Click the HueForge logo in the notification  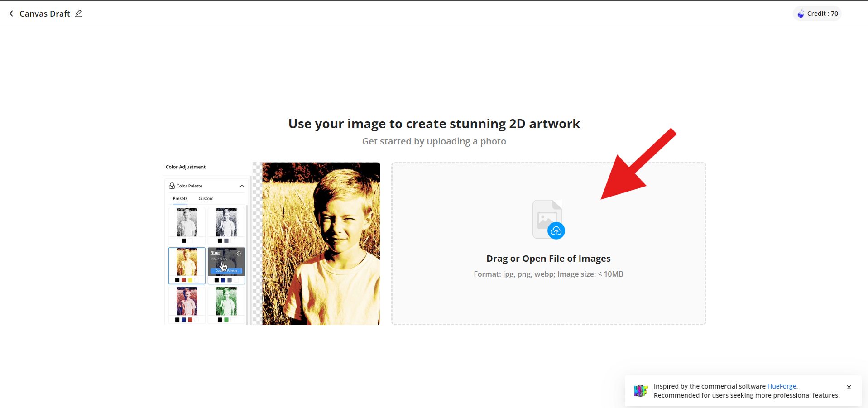click(x=641, y=390)
